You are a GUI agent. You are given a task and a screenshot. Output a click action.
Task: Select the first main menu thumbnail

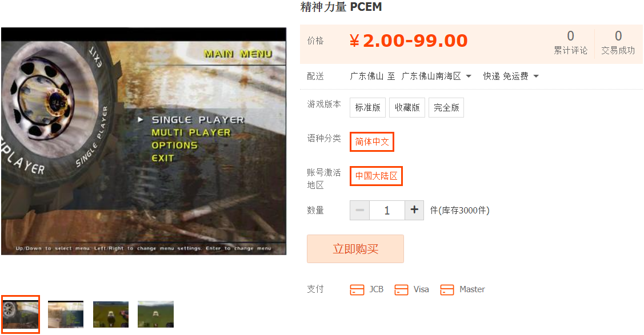pos(21,314)
